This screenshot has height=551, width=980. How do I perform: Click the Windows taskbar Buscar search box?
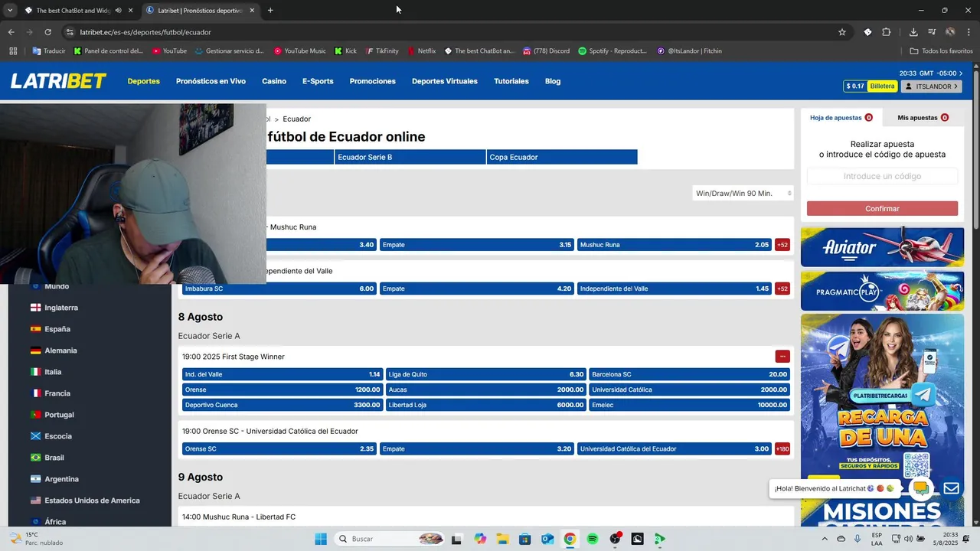point(390,539)
